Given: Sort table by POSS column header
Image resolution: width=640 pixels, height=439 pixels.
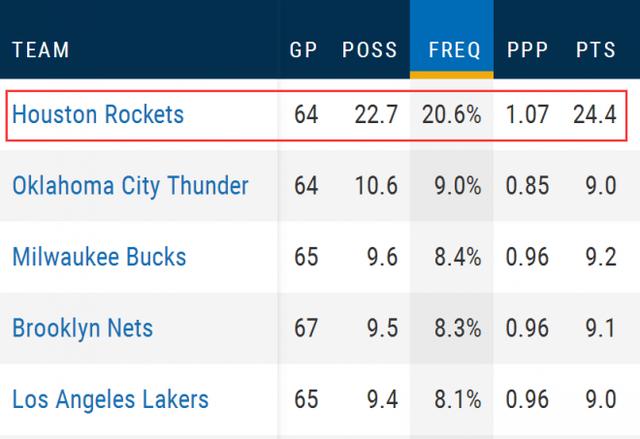Looking at the screenshot, I should (369, 50).
